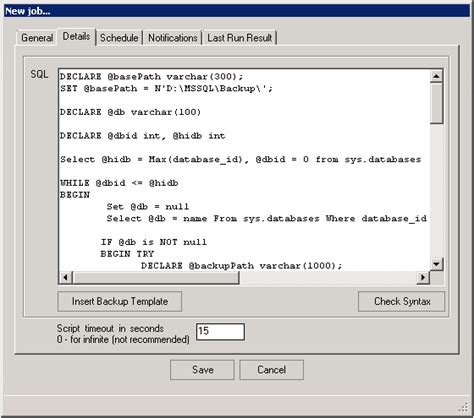Cancel the new job dialog

(271, 370)
